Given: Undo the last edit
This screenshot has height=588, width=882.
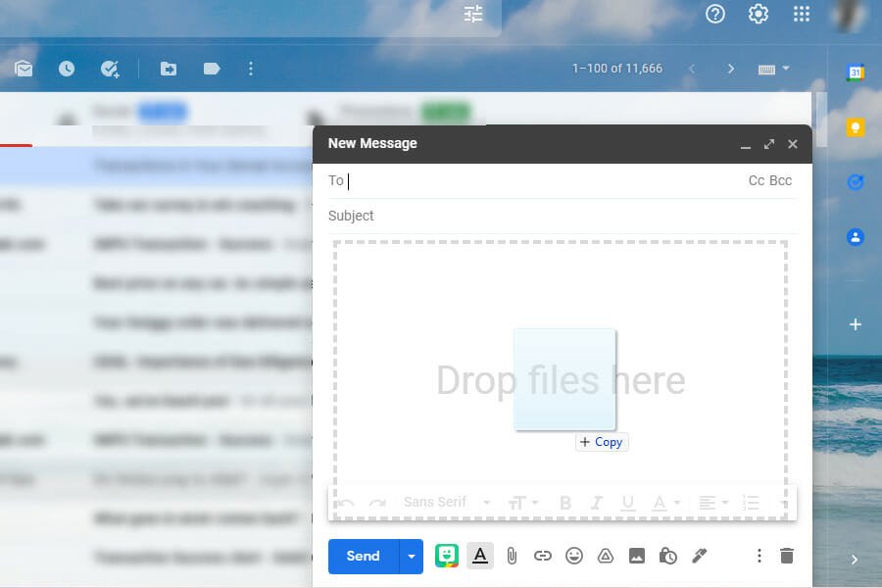Looking at the screenshot, I should pyautogui.click(x=345, y=502).
